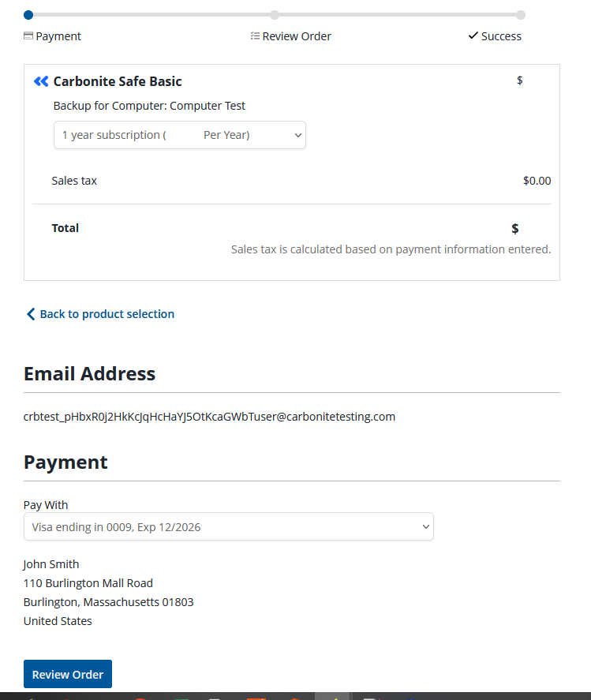
Task: Click the Carbonite Safe Basic product title
Action: point(118,81)
